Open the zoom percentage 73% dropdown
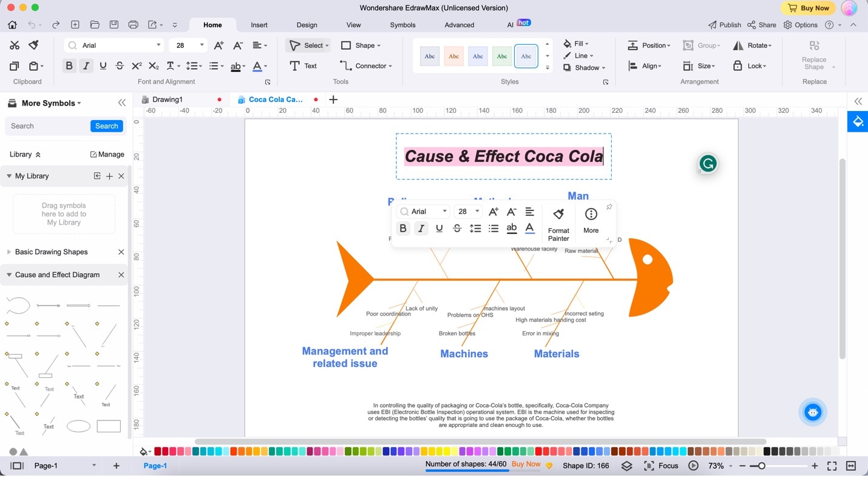Viewport: 868px width, 478px height. [x=720, y=465]
